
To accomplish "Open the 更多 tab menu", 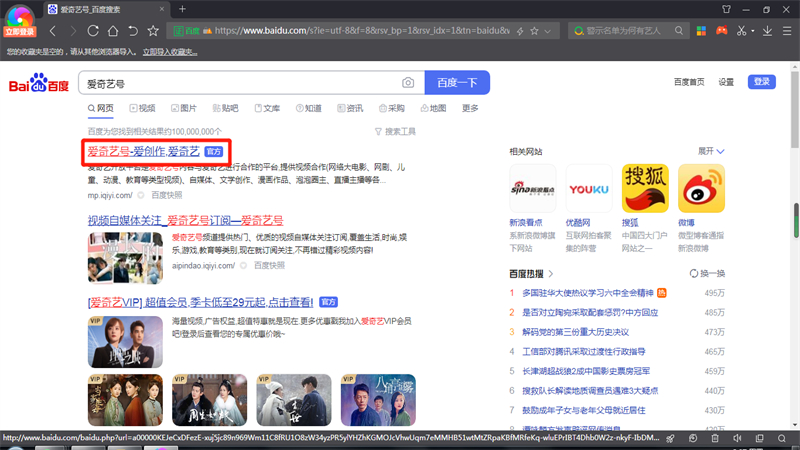I will (470, 108).
